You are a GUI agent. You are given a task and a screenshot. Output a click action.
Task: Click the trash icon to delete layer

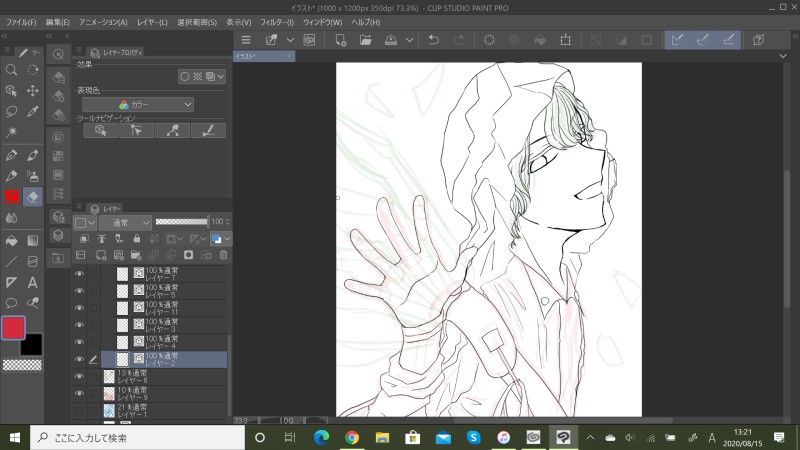223,255
